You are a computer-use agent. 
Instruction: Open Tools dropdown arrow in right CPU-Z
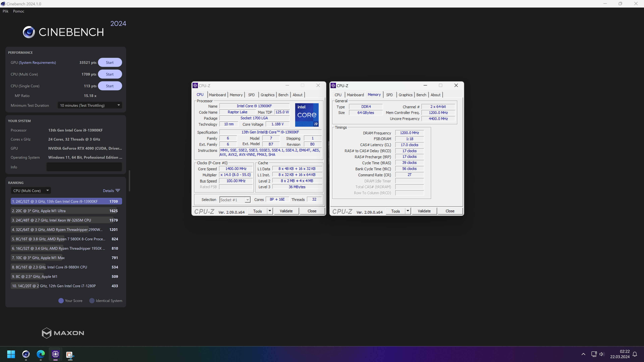(408, 211)
